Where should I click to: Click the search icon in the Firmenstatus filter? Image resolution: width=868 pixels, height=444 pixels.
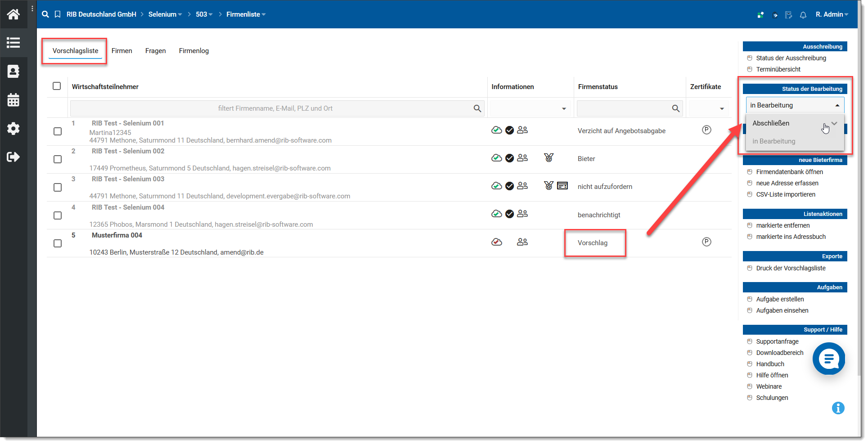point(676,108)
